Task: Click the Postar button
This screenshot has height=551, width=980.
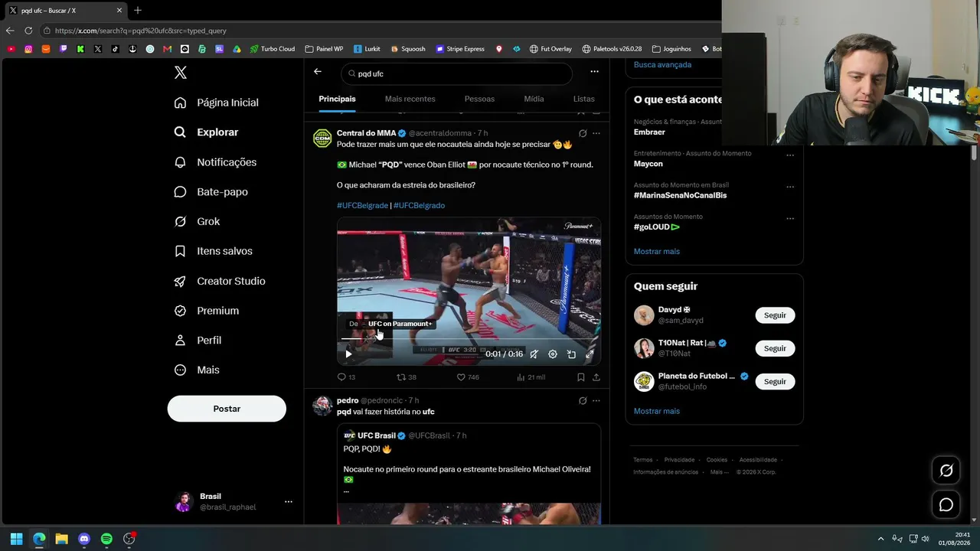Action: [x=227, y=409]
